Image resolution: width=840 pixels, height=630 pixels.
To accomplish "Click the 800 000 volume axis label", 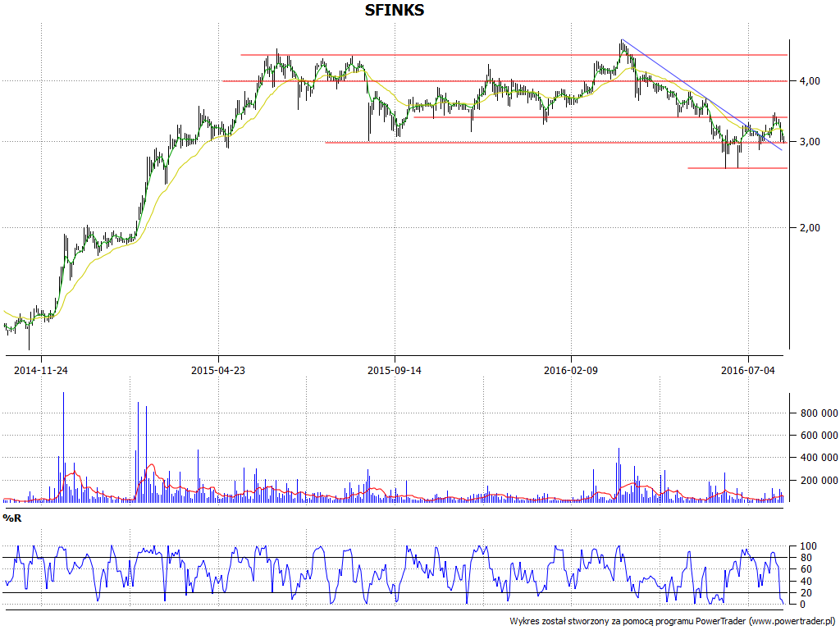I will [819, 413].
